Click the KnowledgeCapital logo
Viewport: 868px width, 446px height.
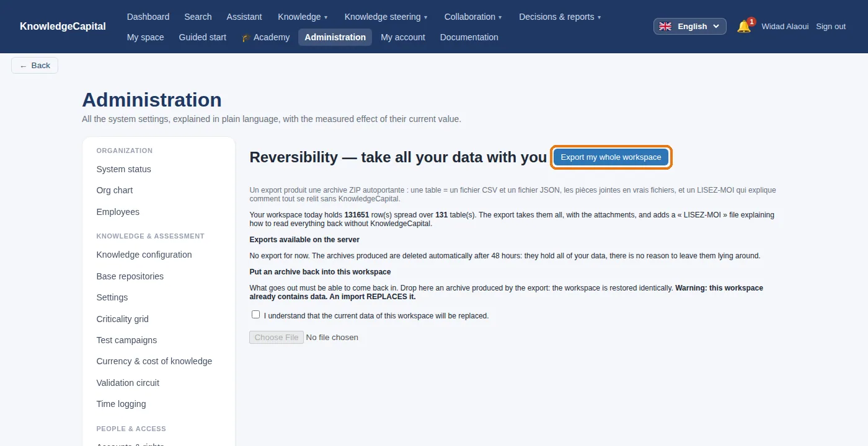tap(63, 26)
